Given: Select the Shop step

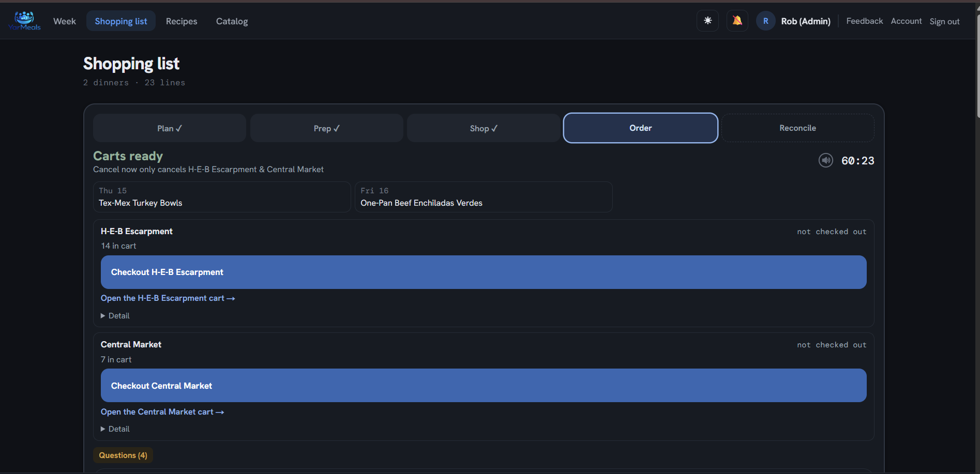Looking at the screenshot, I should coord(484,128).
